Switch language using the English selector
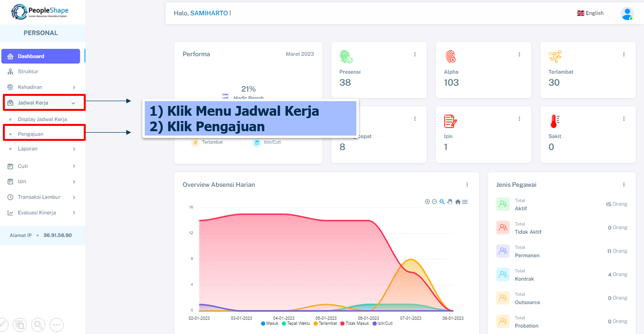Viewport: 644px width, 334px height. pyautogui.click(x=590, y=14)
